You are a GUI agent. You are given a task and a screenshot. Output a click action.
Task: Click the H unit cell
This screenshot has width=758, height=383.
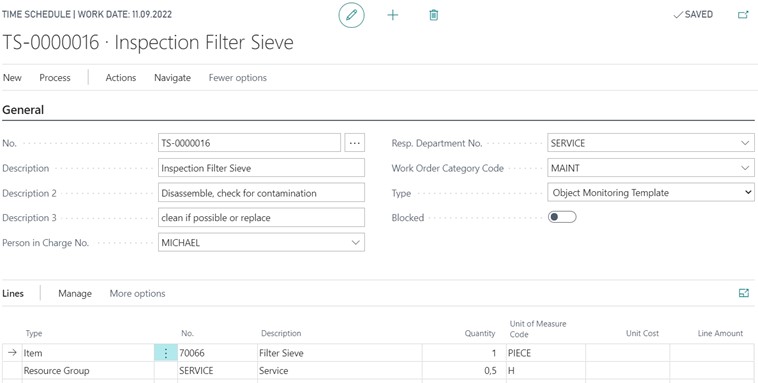pos(546,371)
